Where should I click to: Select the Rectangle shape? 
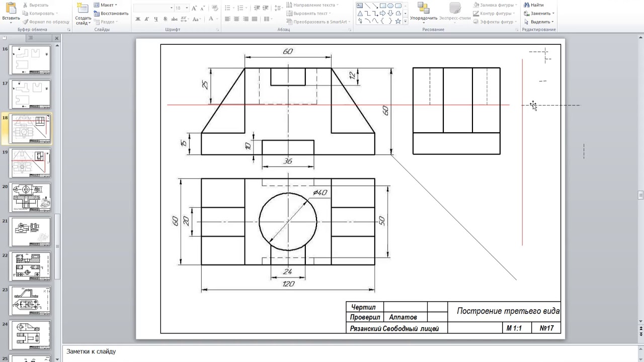tap(383, 6)
